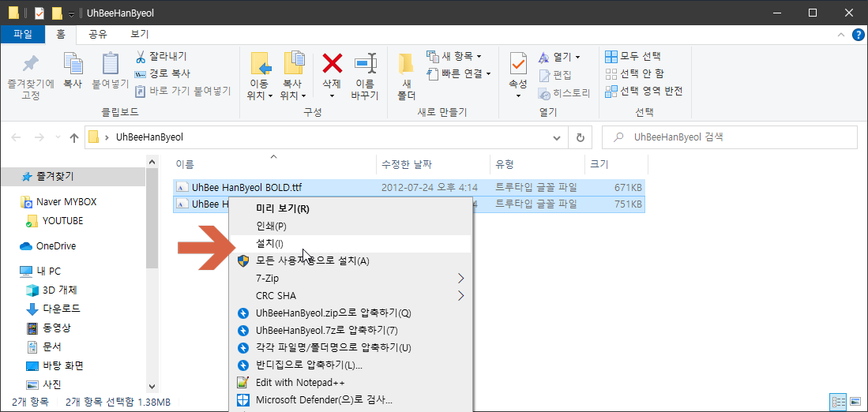Choose Edit with Notepad++
Viewport: 868px width, 412px height.
coord(351,382)
